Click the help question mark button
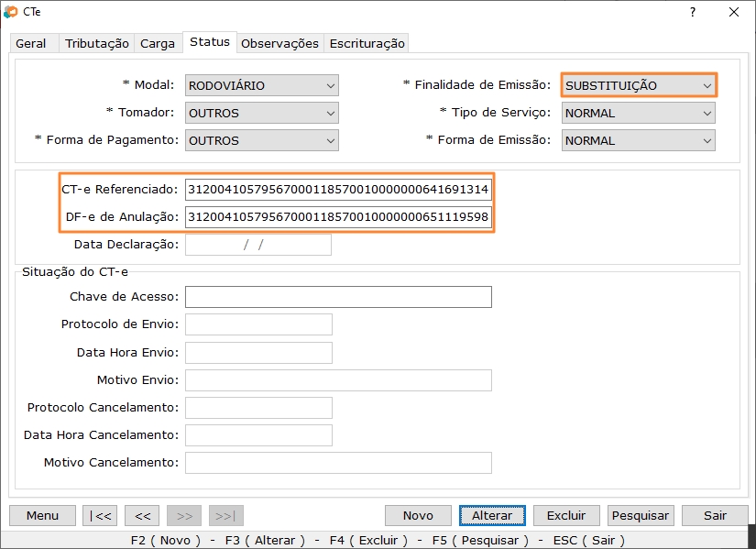The width and height of the screenshot is (756, 549). (x=692, y=12)
